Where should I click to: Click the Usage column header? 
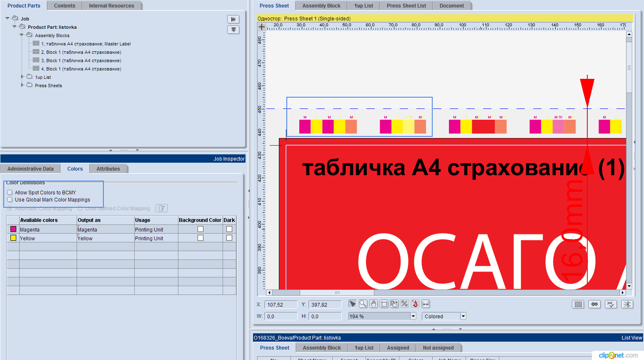(156, 220)
